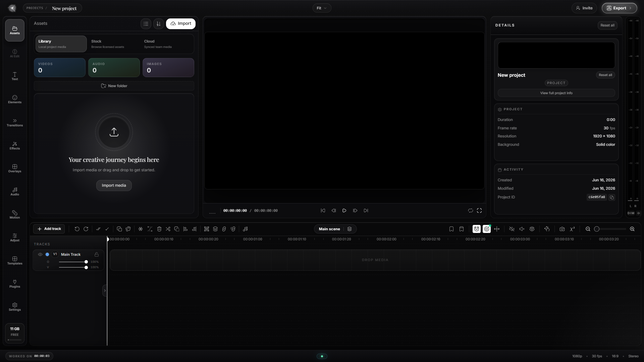Open the Settings sidebar panel

pos(15,307)
